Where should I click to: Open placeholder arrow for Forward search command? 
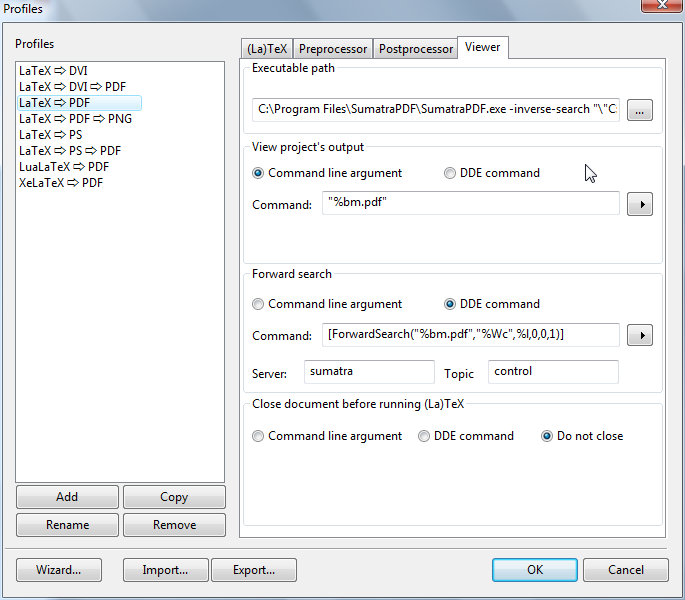click(x=640, y=335)
